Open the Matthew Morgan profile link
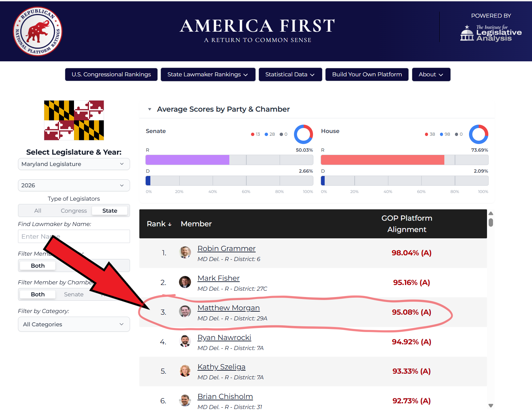This screenshot has height=414, width=532. (229, 308)
